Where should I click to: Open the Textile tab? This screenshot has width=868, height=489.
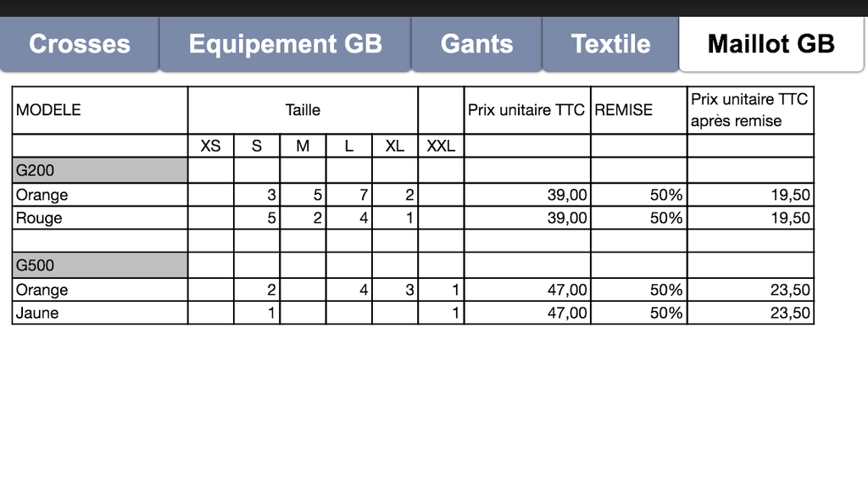(610, 44)
